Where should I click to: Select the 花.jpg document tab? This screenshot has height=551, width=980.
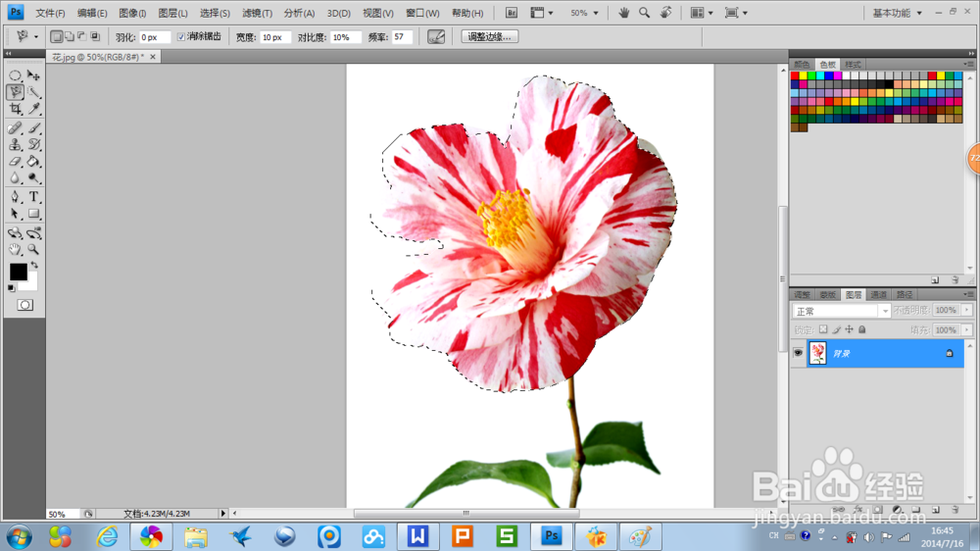pos(97,57)
